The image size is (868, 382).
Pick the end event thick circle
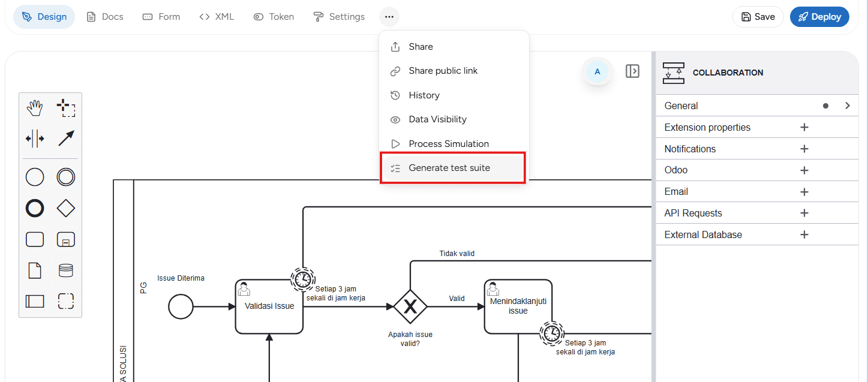coord(35,208)
